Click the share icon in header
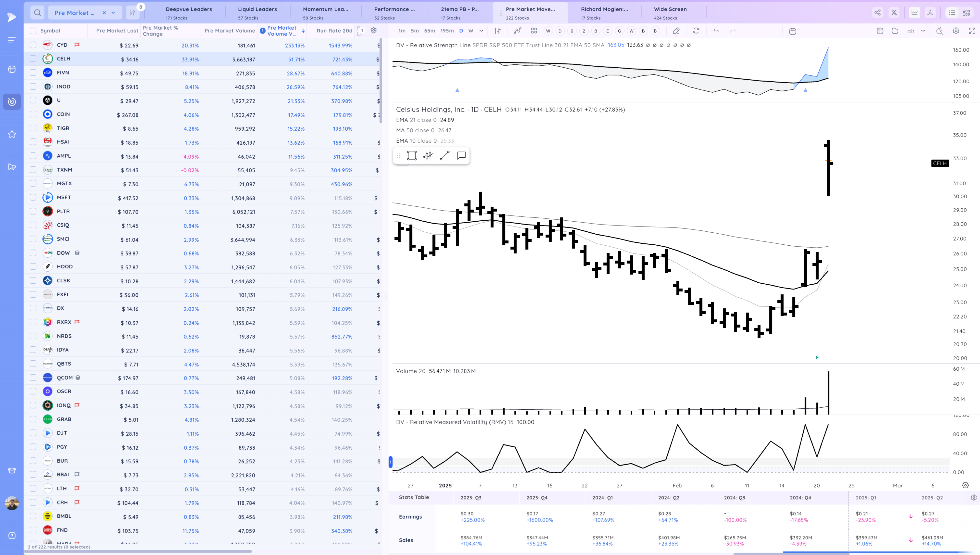 pos(877,13)
